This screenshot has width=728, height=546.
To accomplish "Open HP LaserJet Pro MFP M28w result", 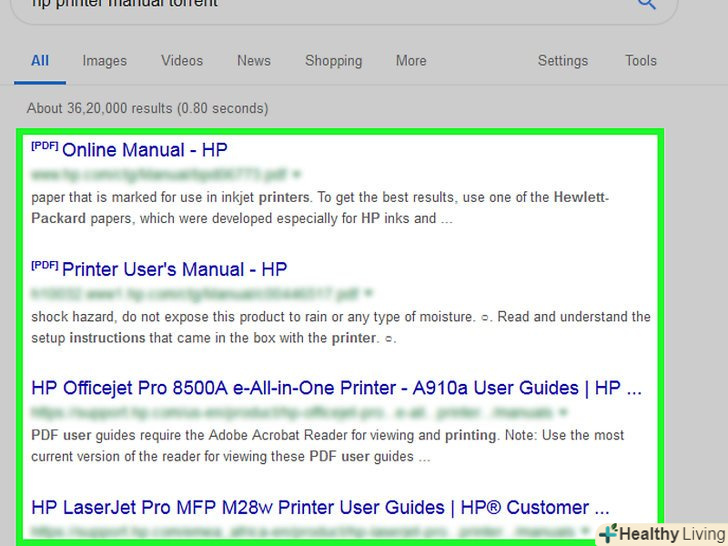I will coord(320,507).
